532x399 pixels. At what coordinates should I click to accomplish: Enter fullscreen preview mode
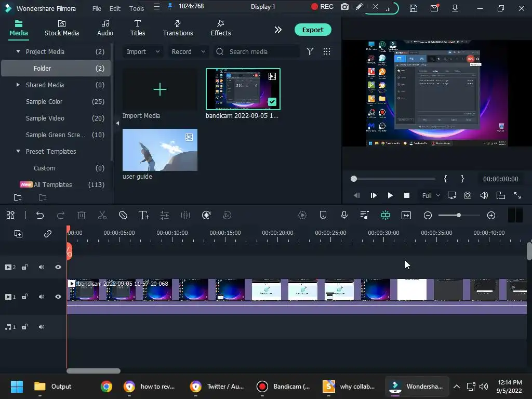(x=517, y=195)
